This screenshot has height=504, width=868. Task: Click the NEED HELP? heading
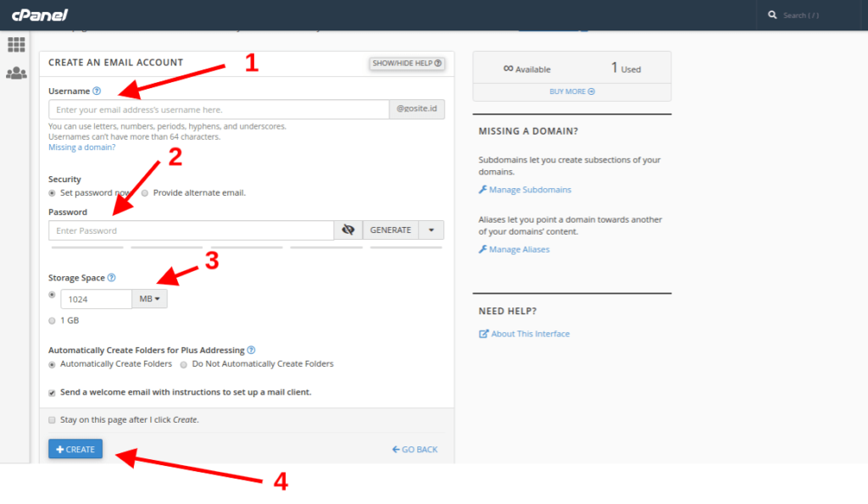pos(508,311)
